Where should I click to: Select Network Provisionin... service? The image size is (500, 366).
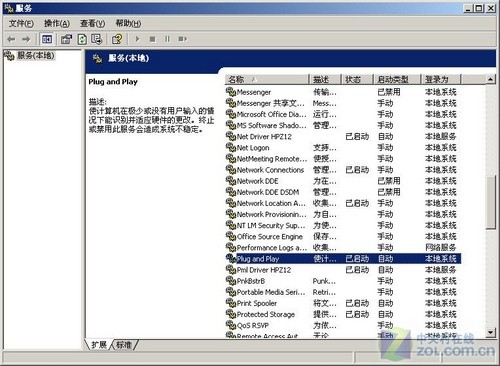click(x=271, y=214)
